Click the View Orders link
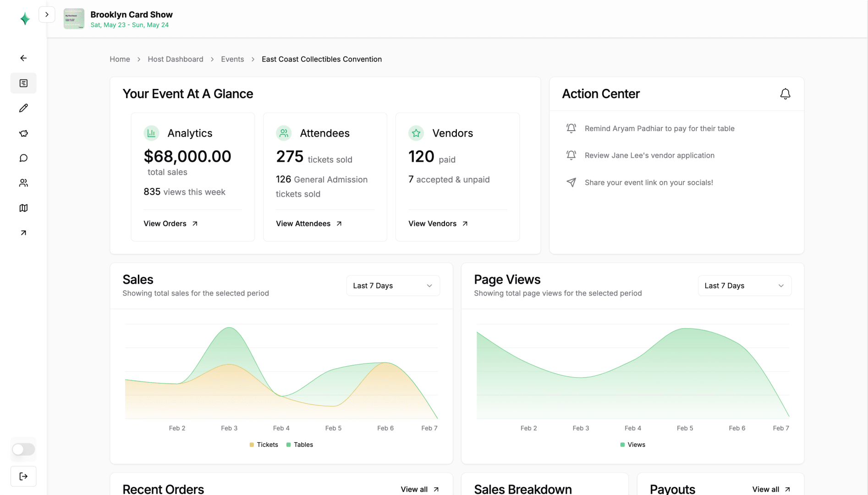 pos(170,224)
